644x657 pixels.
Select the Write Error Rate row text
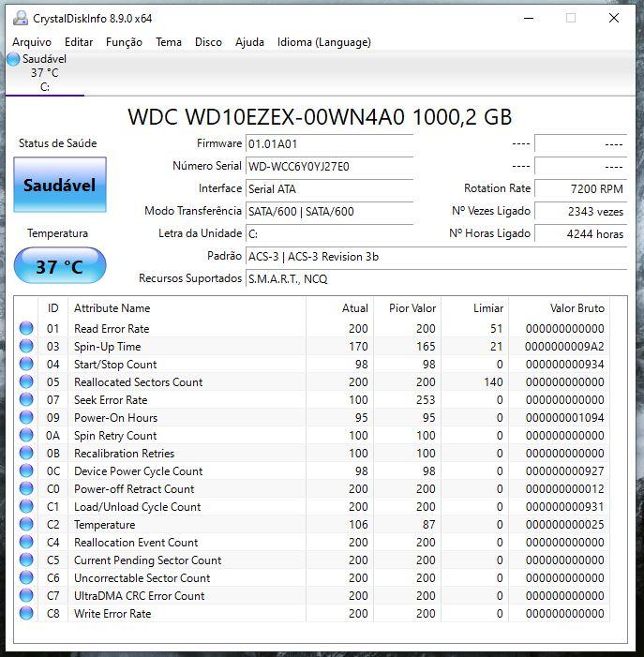click(x=112, y=614)
